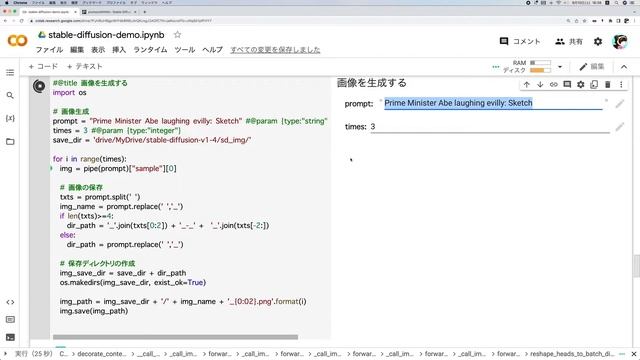The width and height of the screenshot is (640, 360).
Task: Click the 共有 share button
Action: 569,41
